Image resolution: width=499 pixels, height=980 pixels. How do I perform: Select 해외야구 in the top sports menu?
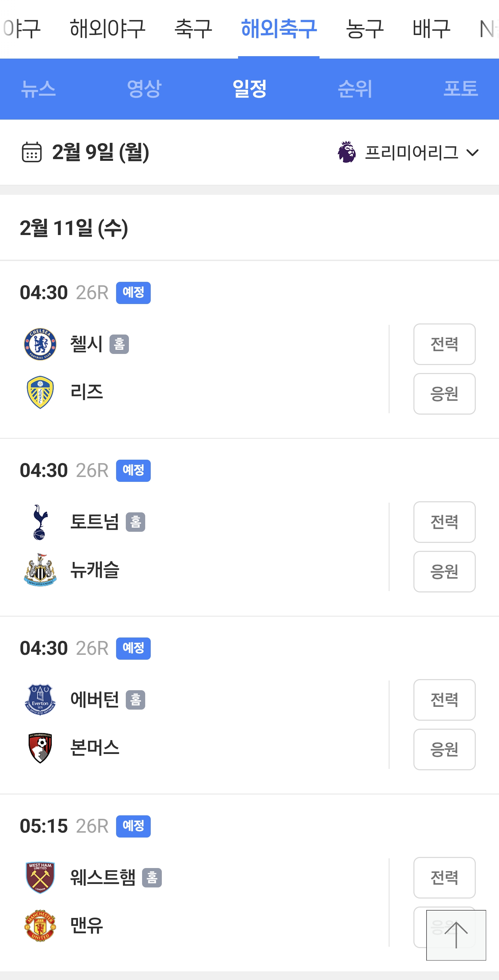coord(108,29)
